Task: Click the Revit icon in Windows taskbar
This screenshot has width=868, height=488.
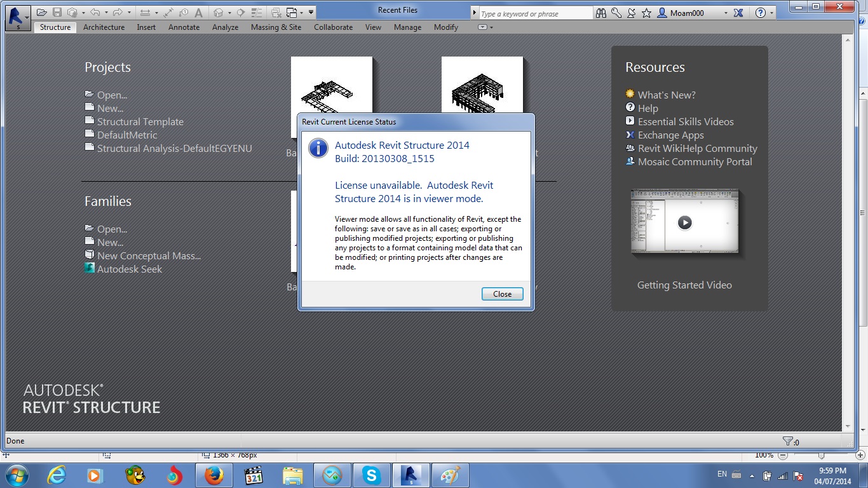Action: (411, 475)
